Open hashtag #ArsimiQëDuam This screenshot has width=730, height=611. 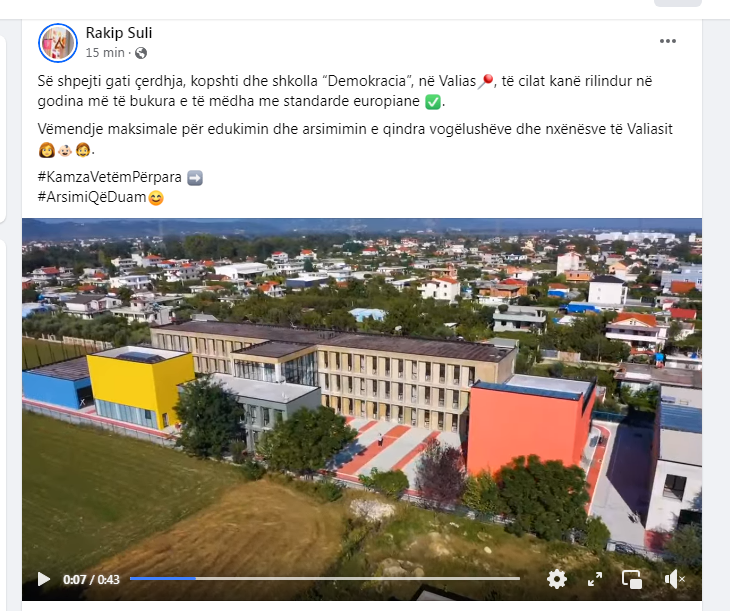tap(92, 197)
